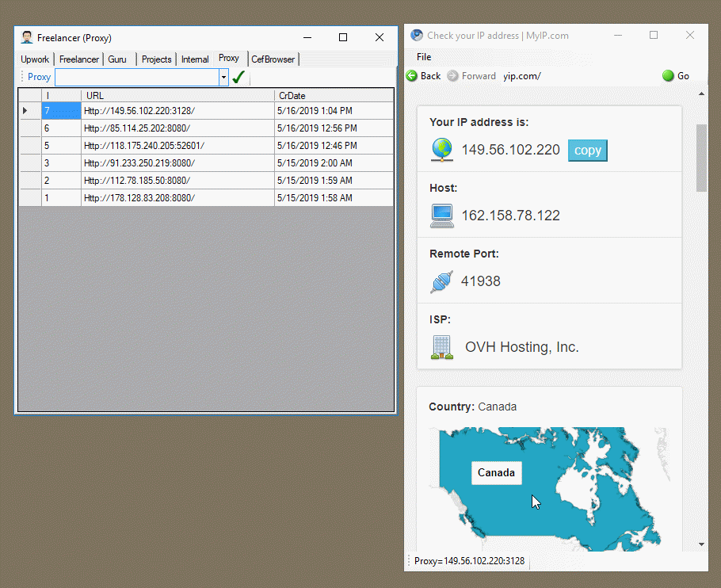The width and height of the screenshot is (721, 588).
Task: Select cell Http://112.78.185.50:8080/
Action: click(x=178, y=181)
